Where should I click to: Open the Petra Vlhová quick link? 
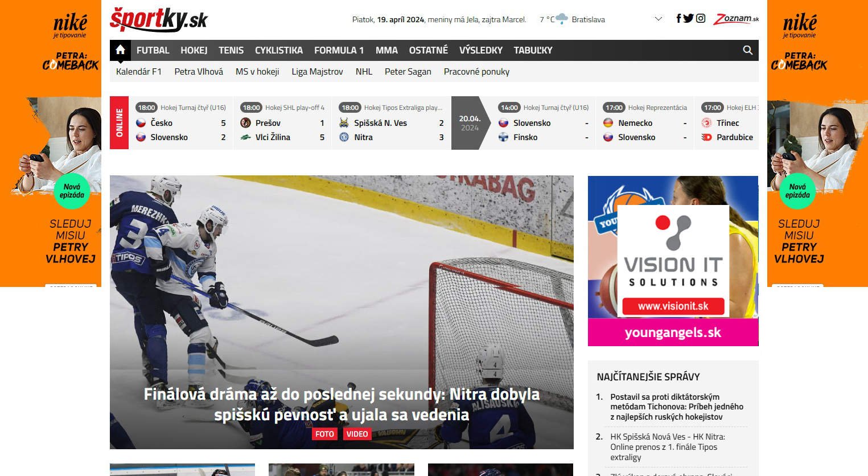click(x=199, y=72)
